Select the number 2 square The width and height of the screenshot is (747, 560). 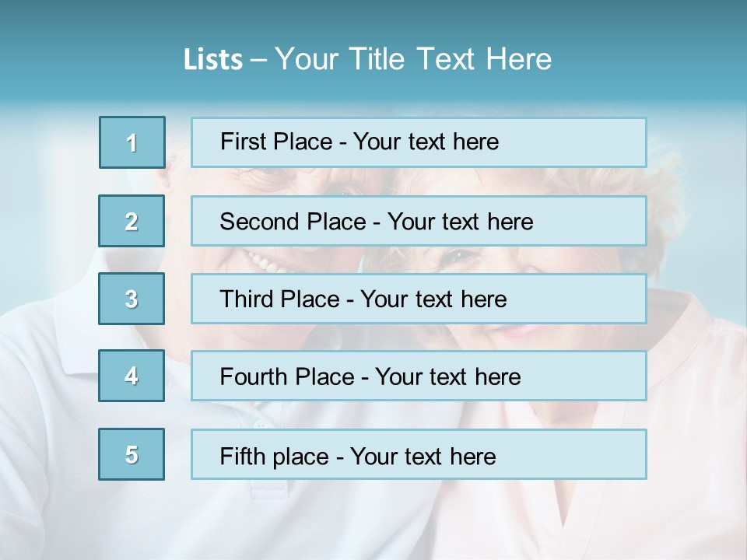point(132,221)
